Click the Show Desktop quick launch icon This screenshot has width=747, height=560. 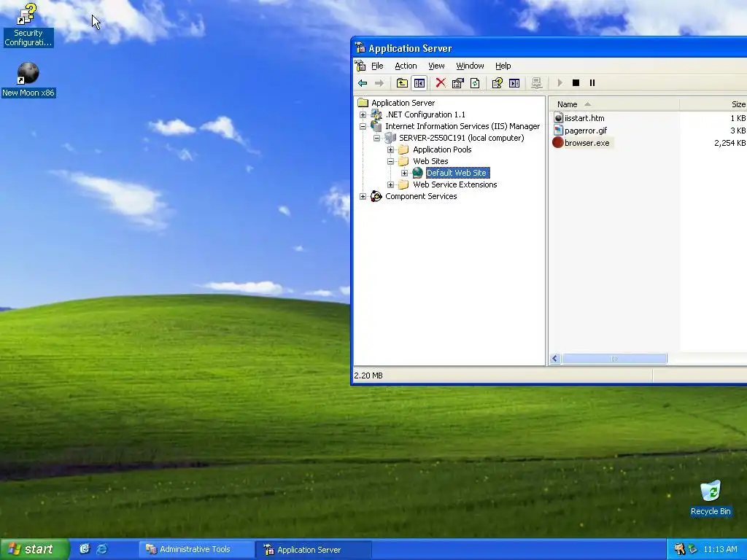85,549
